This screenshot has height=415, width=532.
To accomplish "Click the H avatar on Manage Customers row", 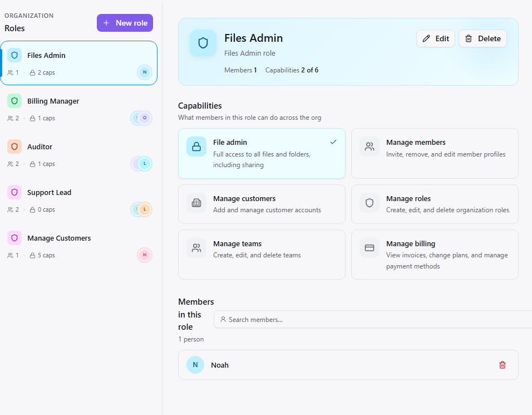I will click(145, 255).
